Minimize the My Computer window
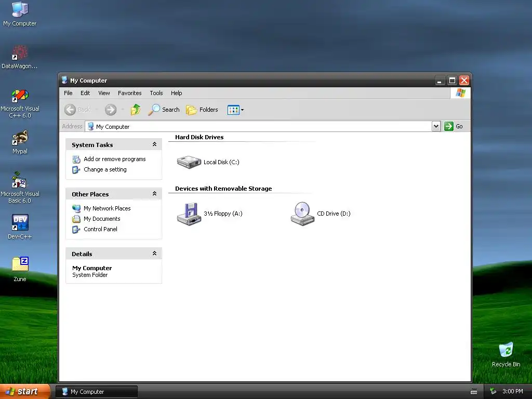This screenshot has width=532, height=399. pos(440,81)
